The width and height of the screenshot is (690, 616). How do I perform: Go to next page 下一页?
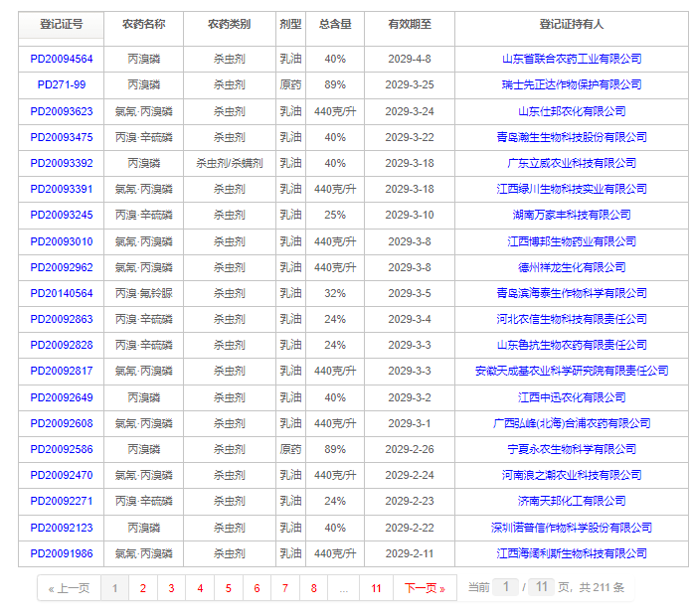425,588
